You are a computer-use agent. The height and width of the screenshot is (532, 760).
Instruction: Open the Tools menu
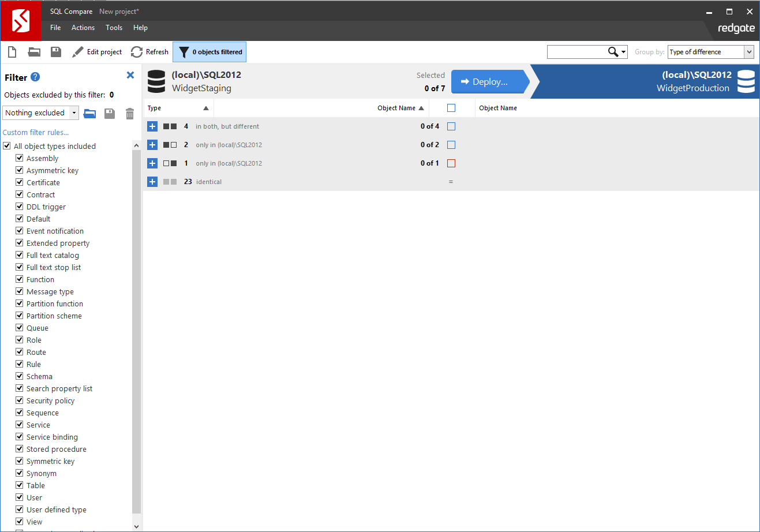coord(114,27)
